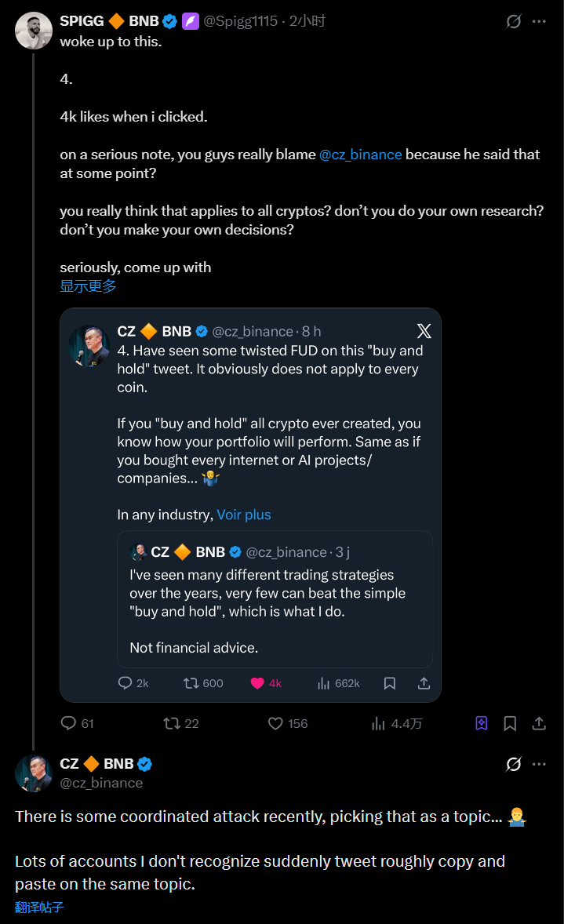This screenshot has width=564, height=924.
Task: Click SPIGG's profile avatar
Action: (34, 31)
